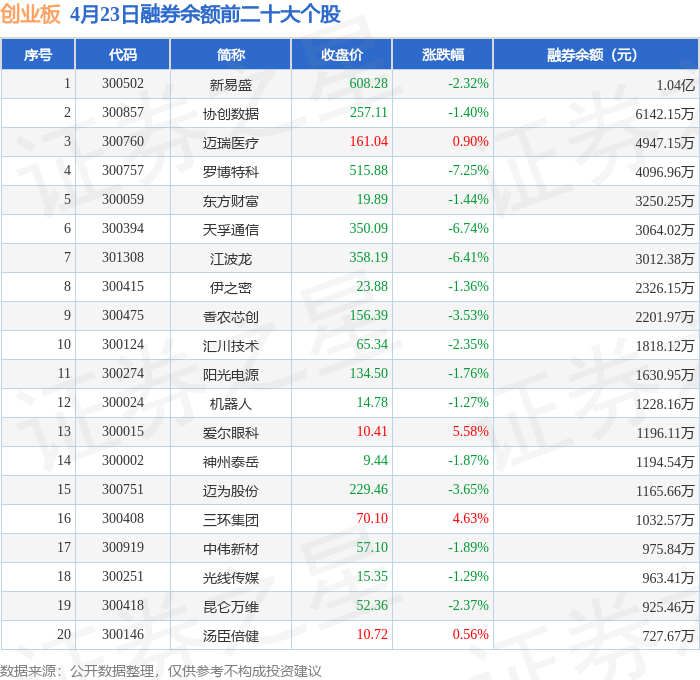This screenshot has width=700, height=680.
Task: Select stock name 昆仑万维
Action: [x=231, y=607]
